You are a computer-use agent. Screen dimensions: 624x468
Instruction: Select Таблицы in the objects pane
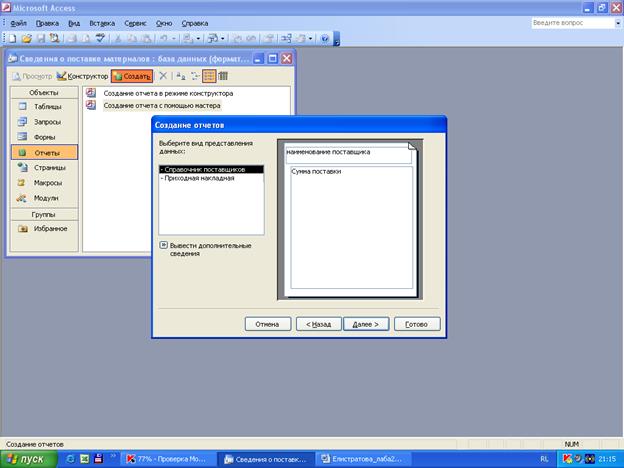(x=44, y=107)
